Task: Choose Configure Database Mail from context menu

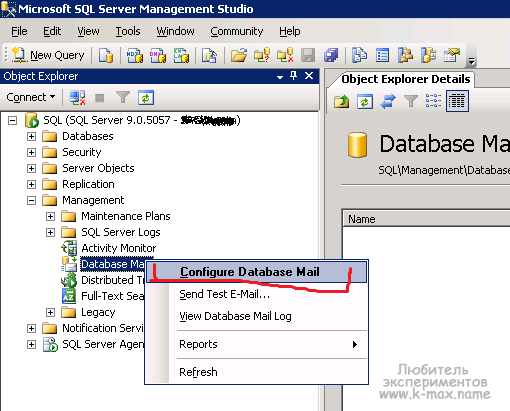Action: point(256,272)
